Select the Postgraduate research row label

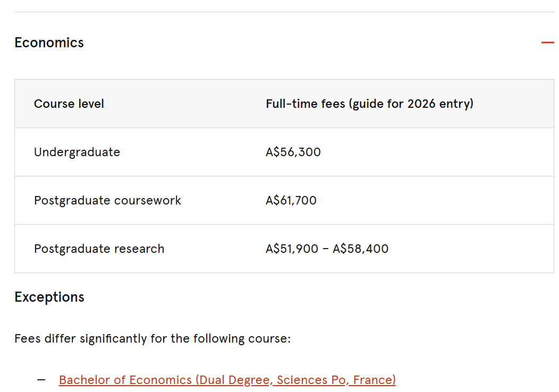tap(99, 249)
